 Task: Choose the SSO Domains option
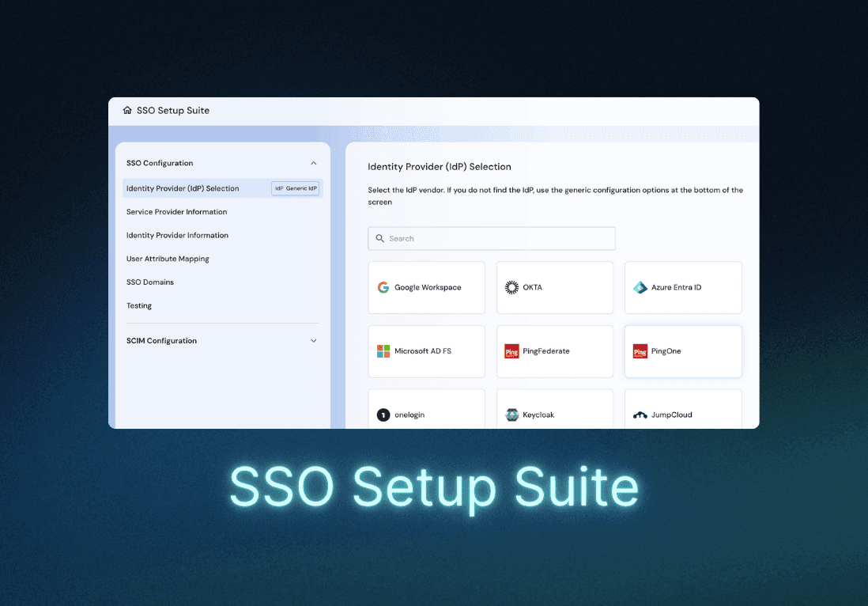(x=150, y=282)
